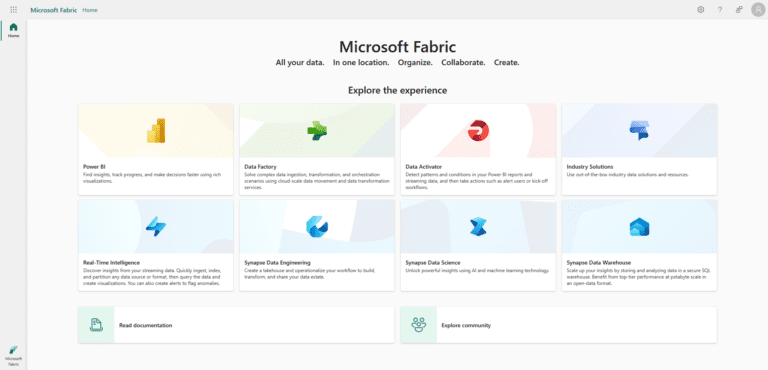Choose the Industry Solutions icon

639,131
